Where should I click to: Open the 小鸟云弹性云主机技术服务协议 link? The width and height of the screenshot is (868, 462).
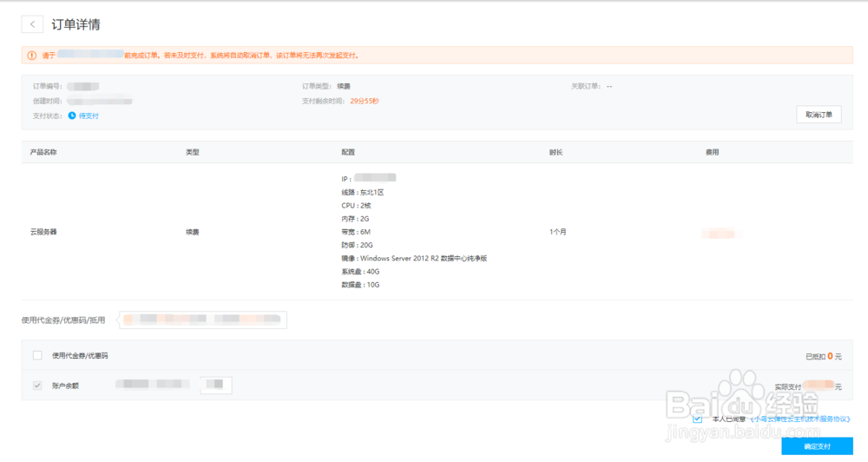800,419
